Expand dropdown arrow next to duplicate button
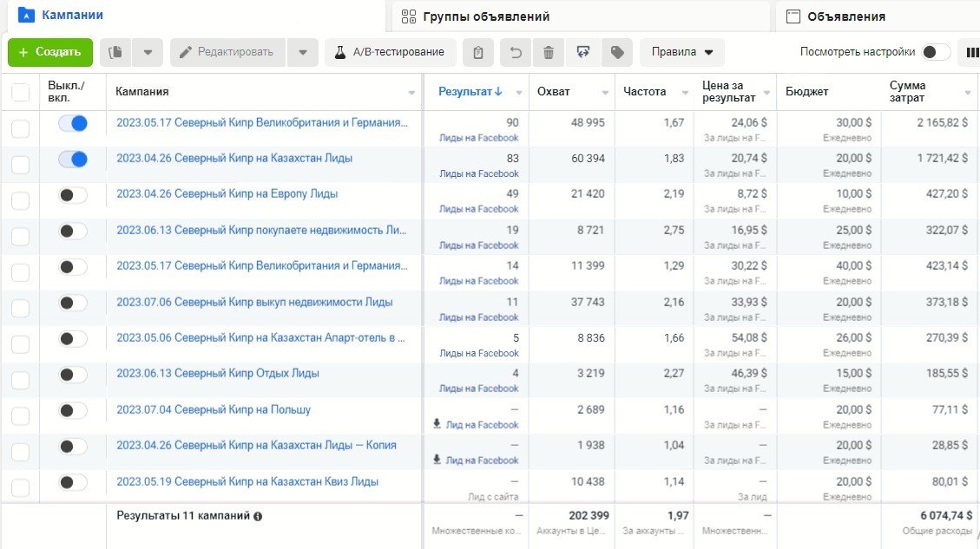Image resolution: width=980 pixels, height=549 pixels. click(x=148, y=52)
